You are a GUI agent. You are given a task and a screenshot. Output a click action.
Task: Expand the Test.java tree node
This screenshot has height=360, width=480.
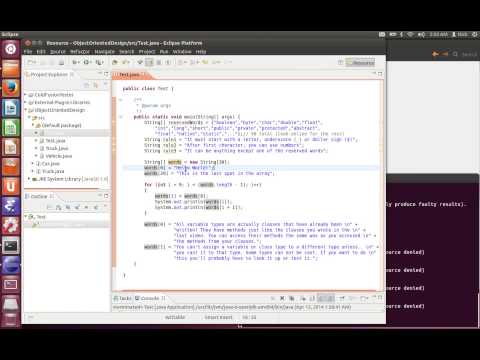[x=36, y=141]
